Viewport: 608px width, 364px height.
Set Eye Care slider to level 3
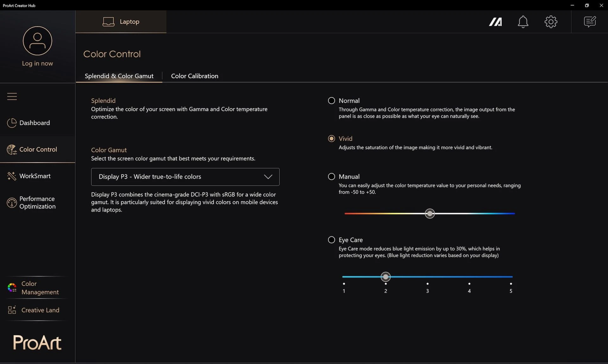click(427, 277)
